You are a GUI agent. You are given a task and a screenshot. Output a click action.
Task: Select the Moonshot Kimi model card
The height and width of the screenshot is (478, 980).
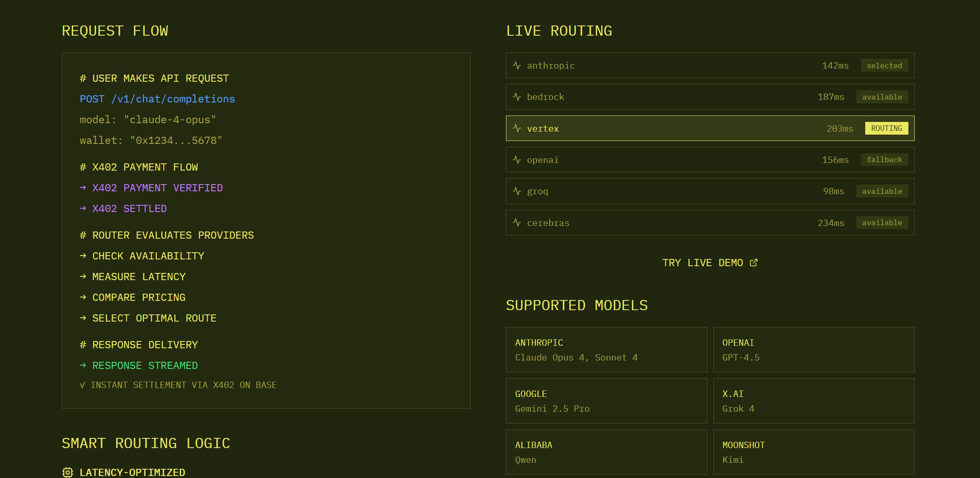(x=813, y=452)
